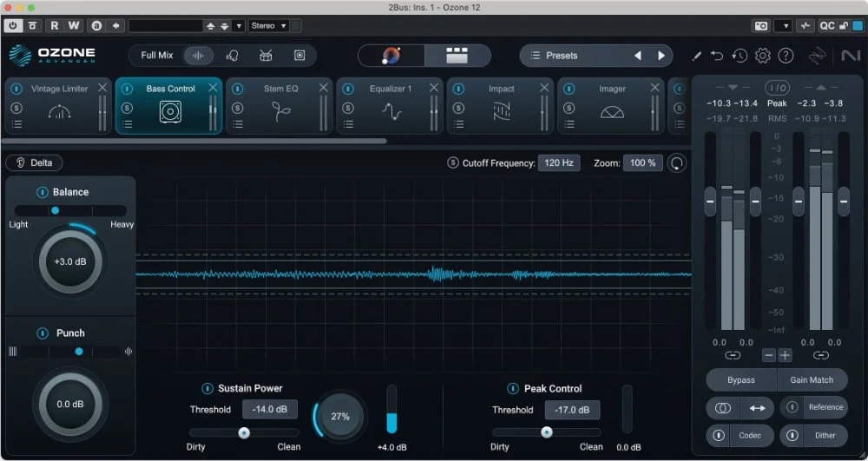The image size is (868, 461).
Task: Open the undo history clock icon
Action: coord(740,56)
